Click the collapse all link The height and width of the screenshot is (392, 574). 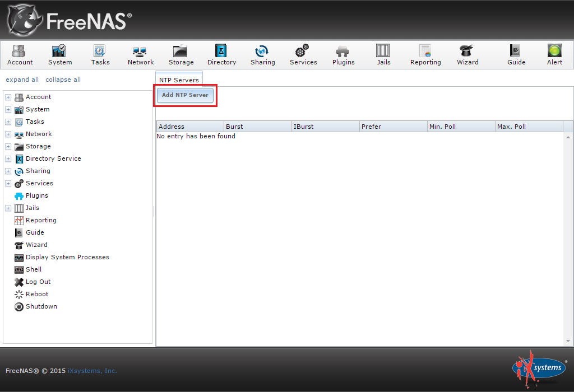63,80
